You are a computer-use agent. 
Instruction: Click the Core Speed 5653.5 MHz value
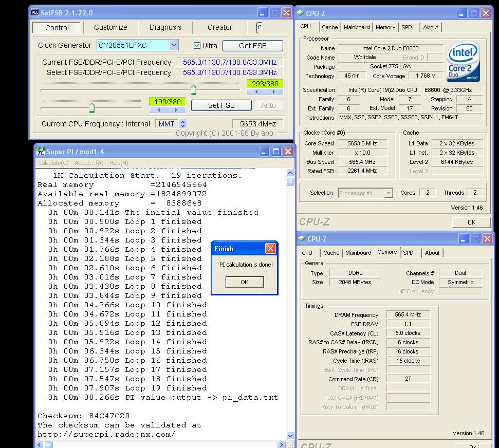click(362, 143)
